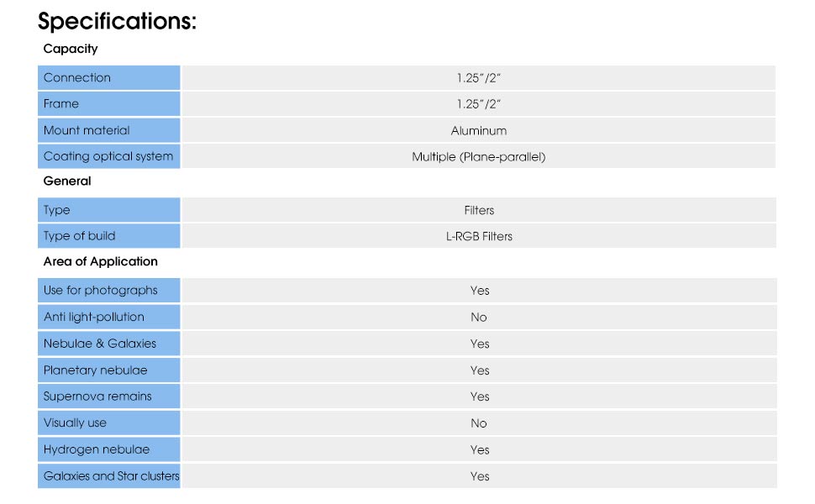Select the Mount material label
The height and width of the screenshot is (504, 815).
(x=87, y=130)
